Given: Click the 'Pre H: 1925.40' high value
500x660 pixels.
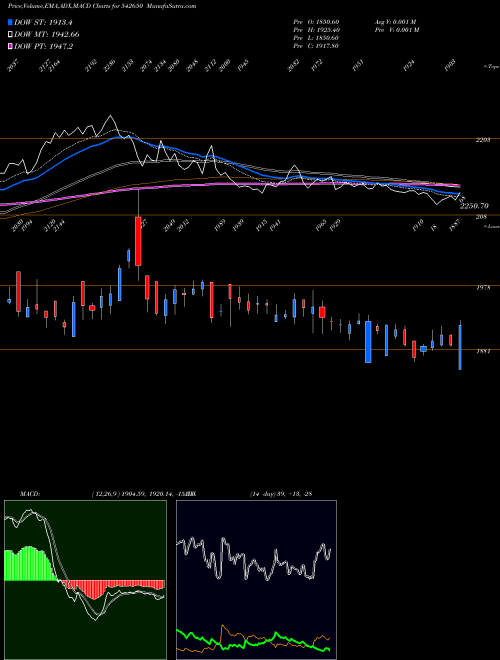Looking at the screenshot, I should 316,30.
